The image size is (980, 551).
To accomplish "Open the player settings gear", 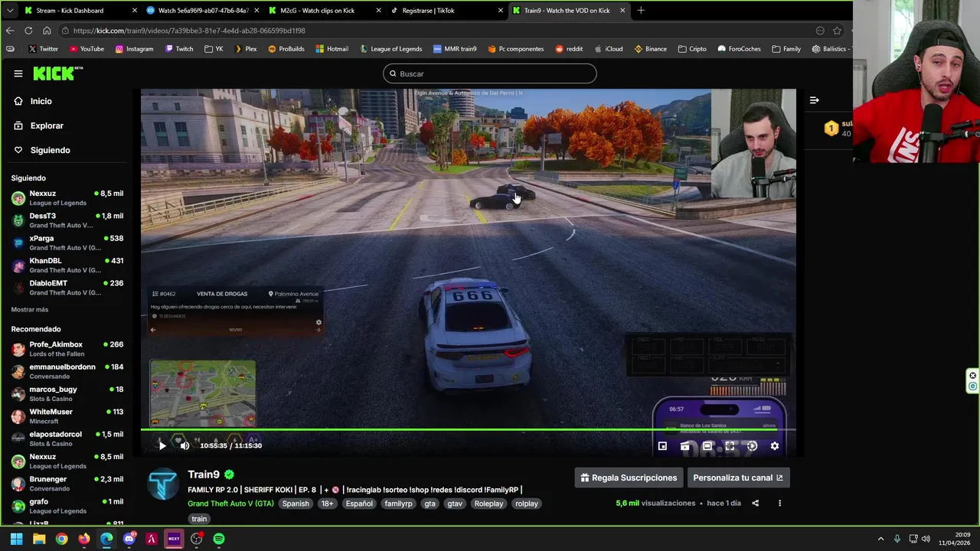I will pyautogui.click(x=774, y=446).
